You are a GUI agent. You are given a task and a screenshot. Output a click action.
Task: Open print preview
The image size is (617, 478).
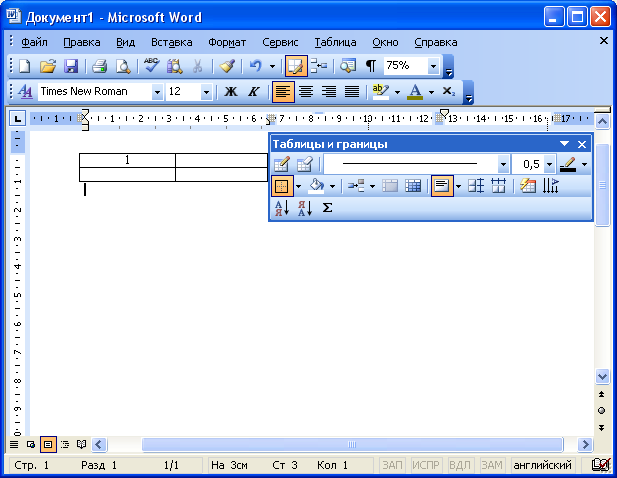(x=123, y=66)
